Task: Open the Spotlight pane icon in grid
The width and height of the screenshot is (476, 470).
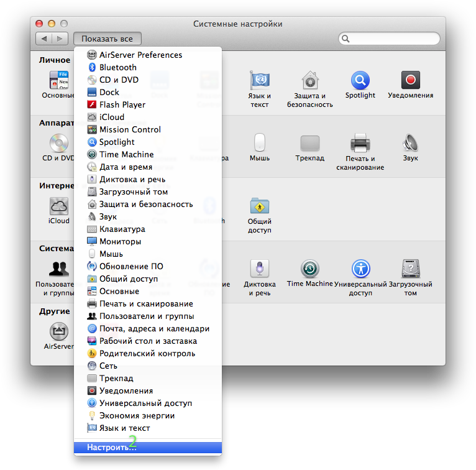Action: [x=360, y=80]
